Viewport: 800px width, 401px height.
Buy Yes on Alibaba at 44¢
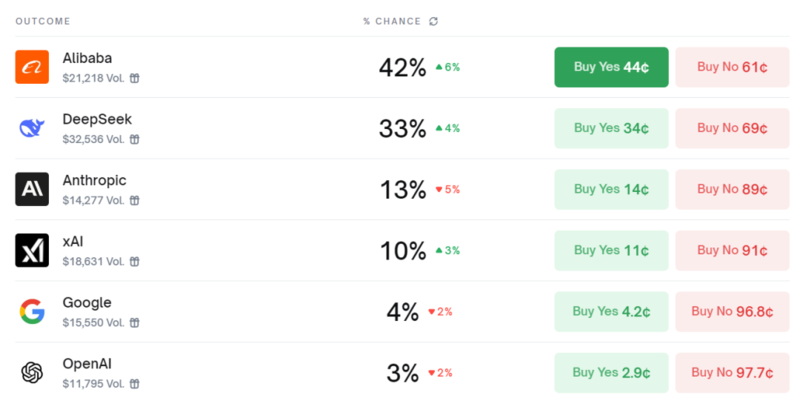[x=611, y=67]
